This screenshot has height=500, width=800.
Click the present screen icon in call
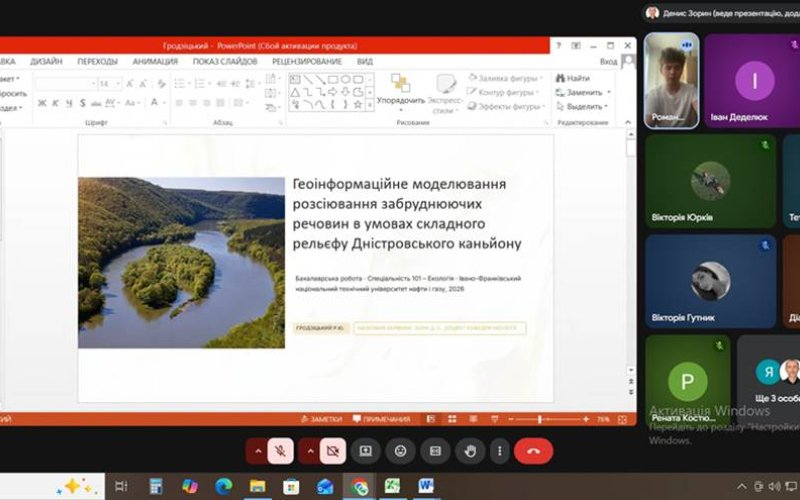click(x=366, y=451)
